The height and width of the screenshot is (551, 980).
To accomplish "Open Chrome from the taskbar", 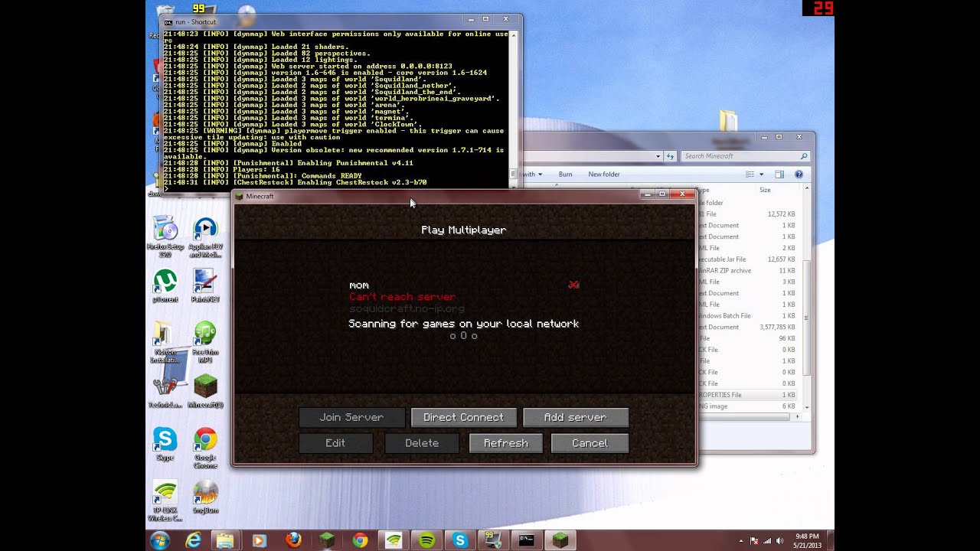I will tap(360, 540).
